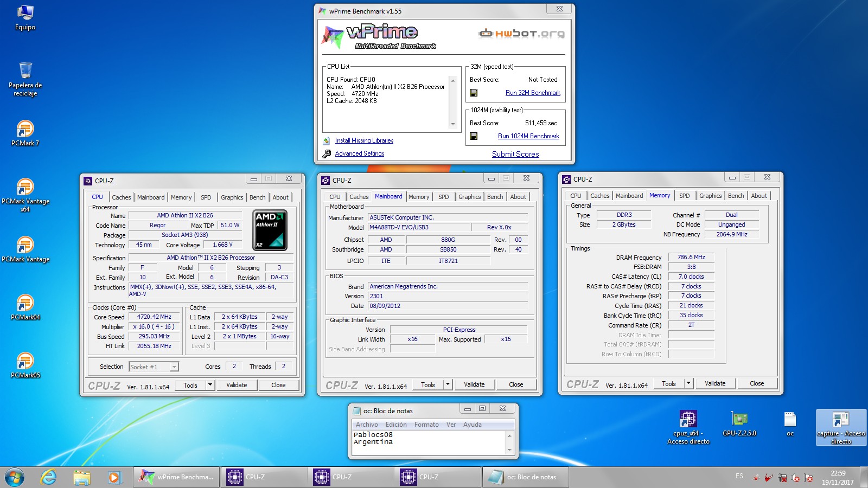This screenshot has height=488, width=868.
Task: Click the Multiplier value x 16.0
Action: (154, 326)
